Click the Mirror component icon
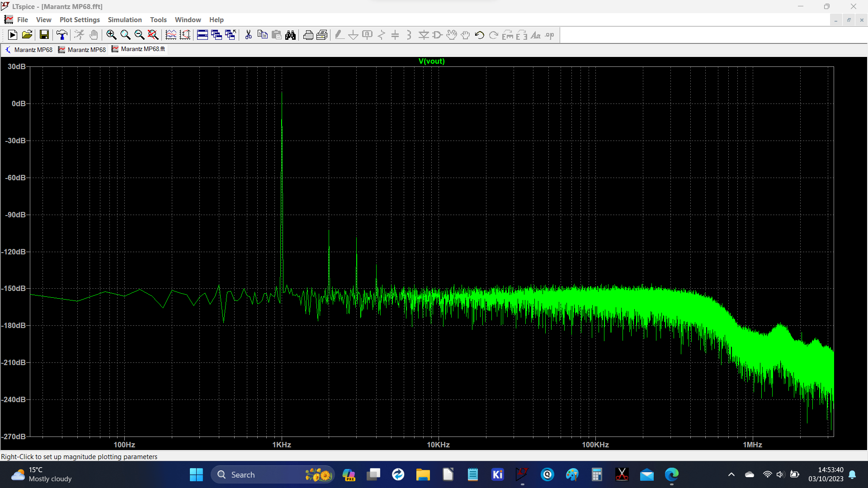868x488 pixels. [x=522, y=35]
